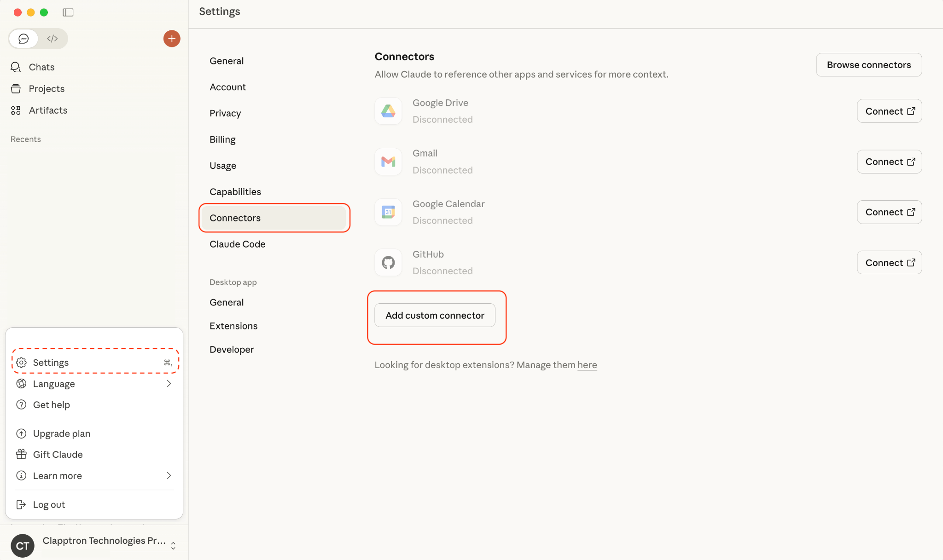The height and width of the screenshot is (560, 943).
Task: Click the Browse connectors button
Action: 868,65
